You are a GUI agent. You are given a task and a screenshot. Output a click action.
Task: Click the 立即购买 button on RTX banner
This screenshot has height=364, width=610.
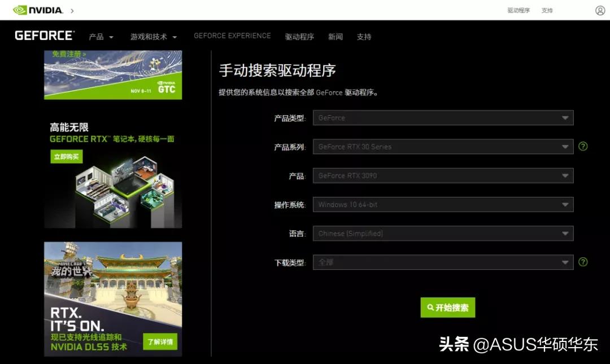point(66,157)
